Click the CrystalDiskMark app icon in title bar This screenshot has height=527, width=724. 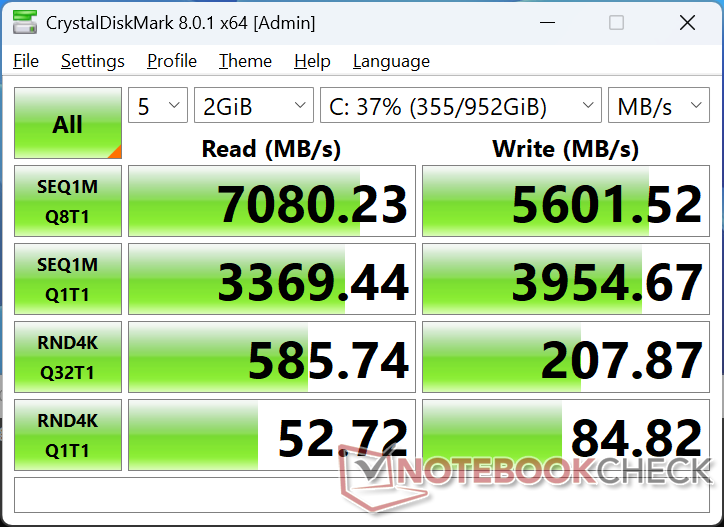24,22
